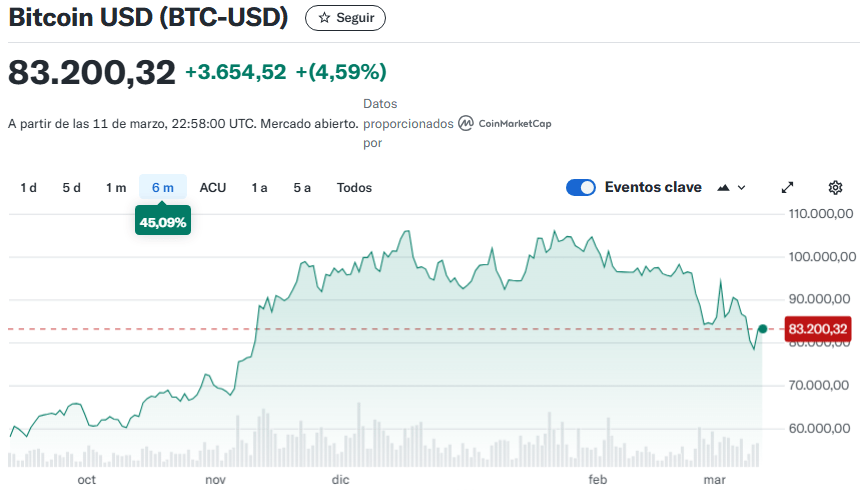The width and height of the screenshot is (860, 490).
Task: Show the 1 a time range
Action: tap(259, 187)
